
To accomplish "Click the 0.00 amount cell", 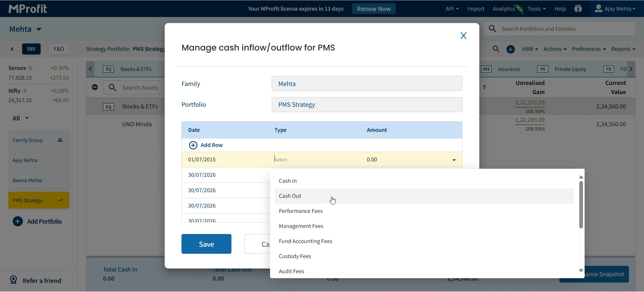I will [372, 159].
